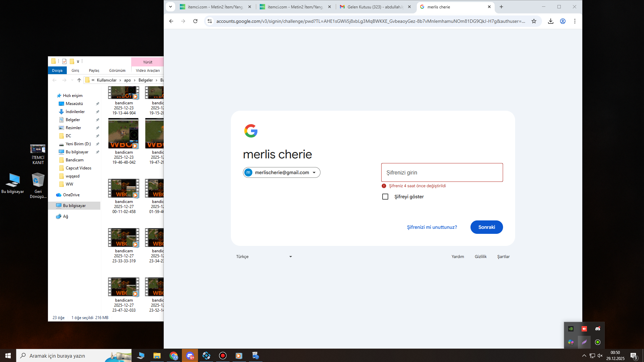
Task: Select Ağ in the navigation pane
Action: tap(65, 216)
